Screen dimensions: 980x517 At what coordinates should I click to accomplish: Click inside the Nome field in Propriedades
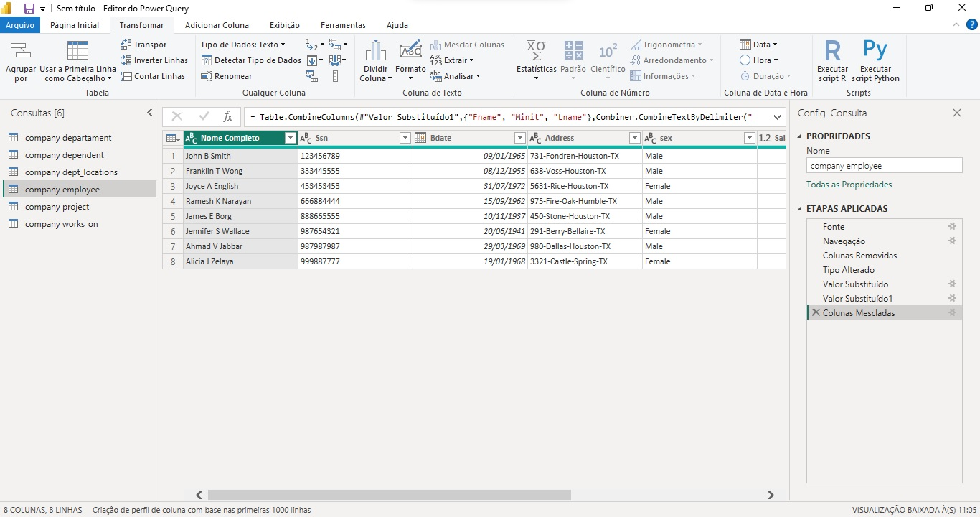point(884,165)
